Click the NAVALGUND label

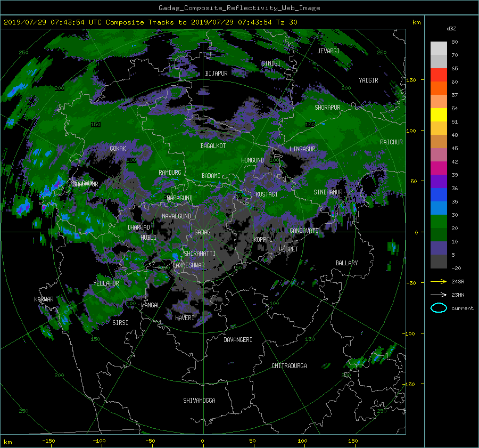point(176,216)
